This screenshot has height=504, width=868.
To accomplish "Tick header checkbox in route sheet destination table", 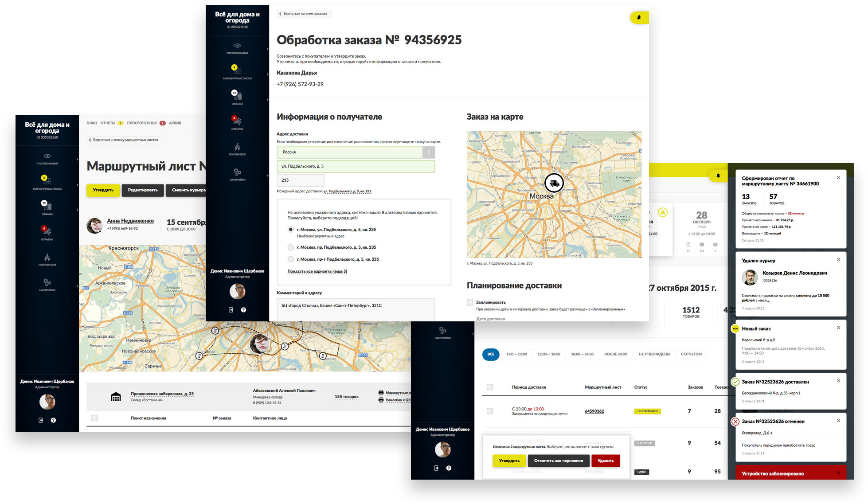I will tap(94, 418).
